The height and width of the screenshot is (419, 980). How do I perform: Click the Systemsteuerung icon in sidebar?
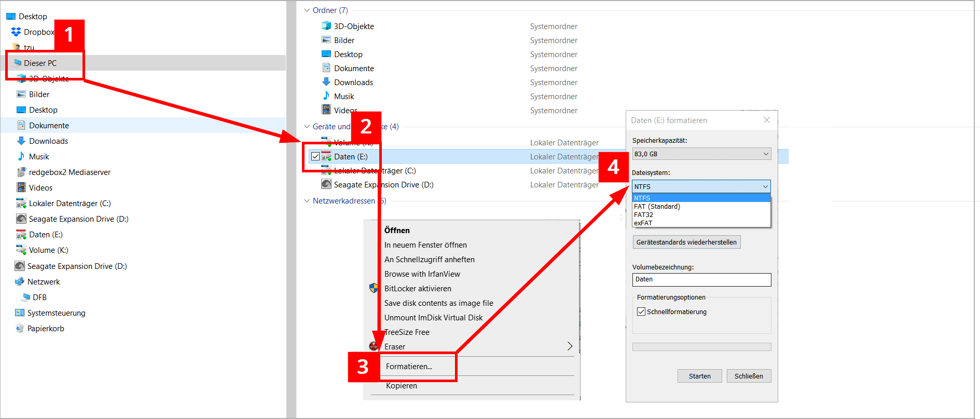(20, 313)
